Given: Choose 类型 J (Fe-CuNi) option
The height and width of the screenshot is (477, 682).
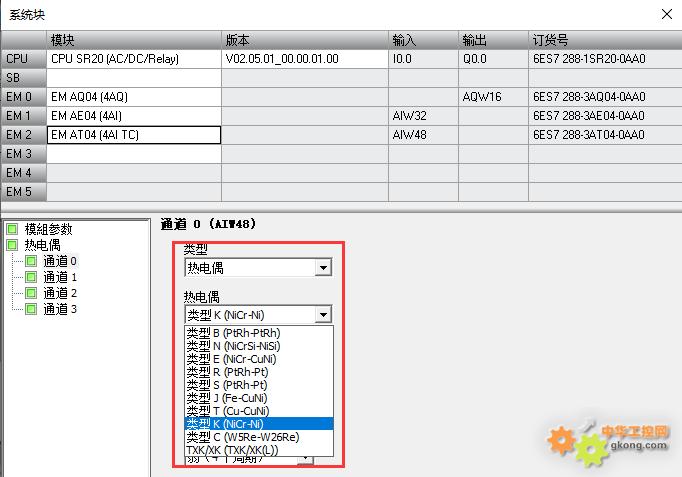Looking at the screenshot, I should pyautogui.click(x=259, y=398).
